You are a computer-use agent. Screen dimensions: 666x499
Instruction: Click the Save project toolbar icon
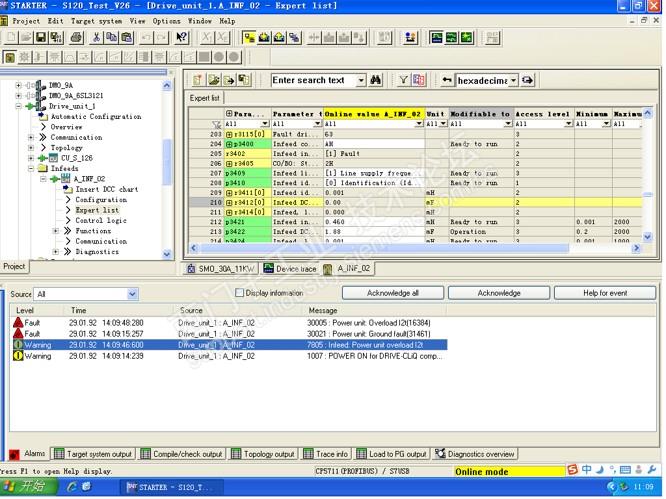(41, 38)
